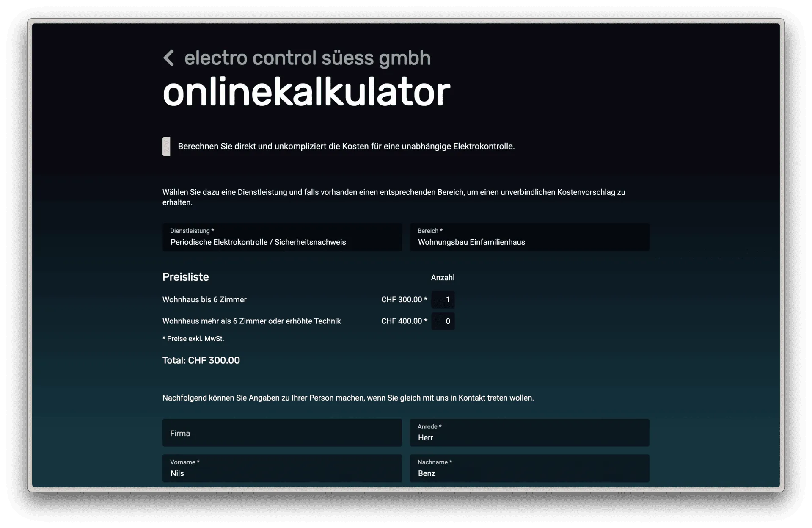Select the Nachname field containing Benz
Image resolution: width=812 pixels, height=528 pixels.
pyautogui.click(x=528, y=468)
